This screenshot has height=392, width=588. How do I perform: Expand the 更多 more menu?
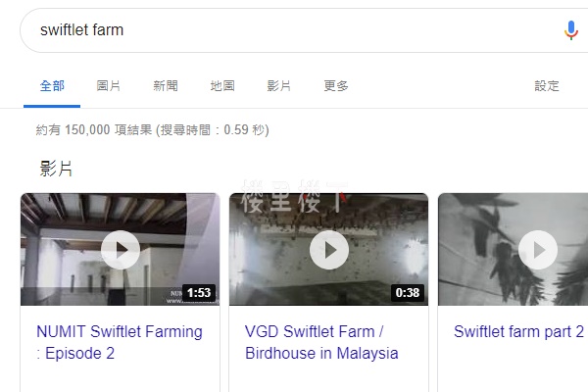pos(336,86)
